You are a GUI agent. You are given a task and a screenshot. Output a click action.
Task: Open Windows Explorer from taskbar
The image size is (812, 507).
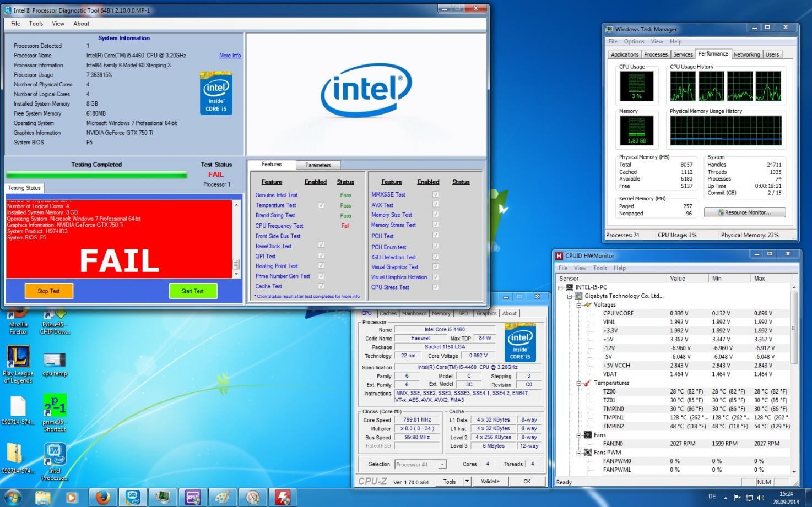pos(43,498)
